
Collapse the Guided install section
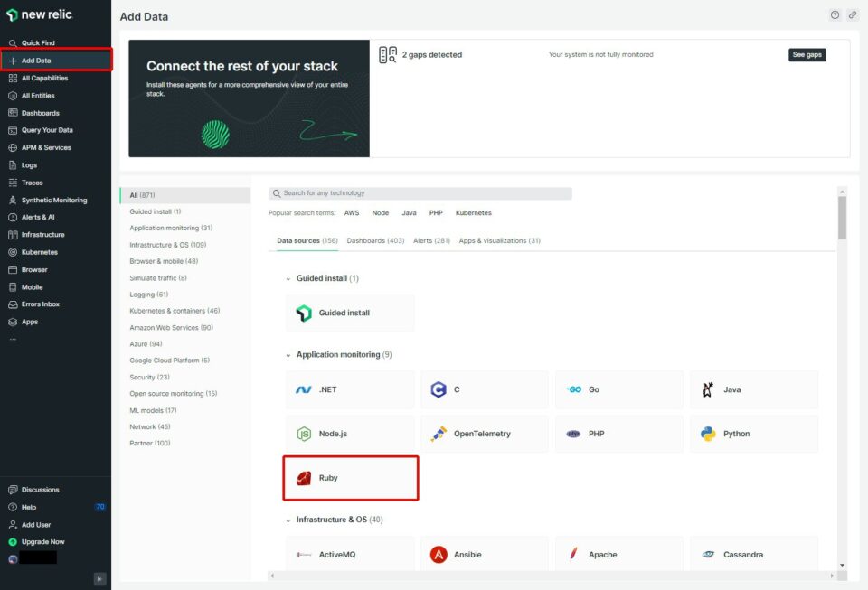tap(288, 277)
